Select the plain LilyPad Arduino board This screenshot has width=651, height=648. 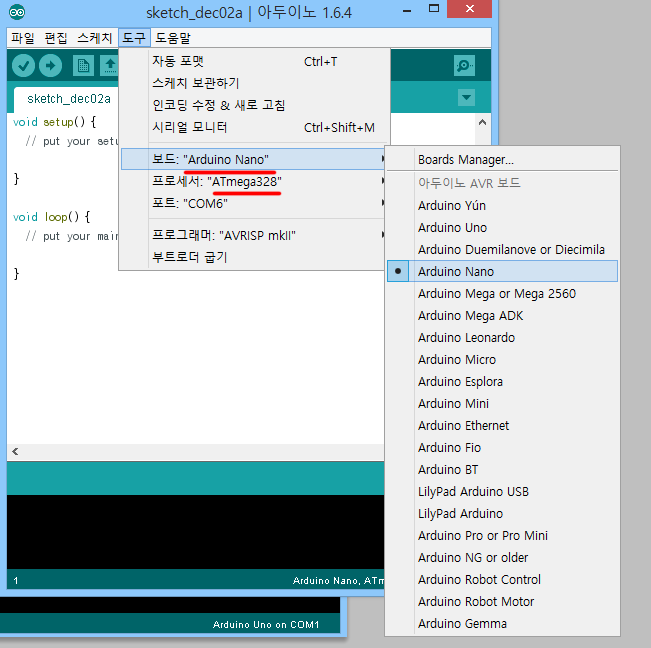[502, 514]
